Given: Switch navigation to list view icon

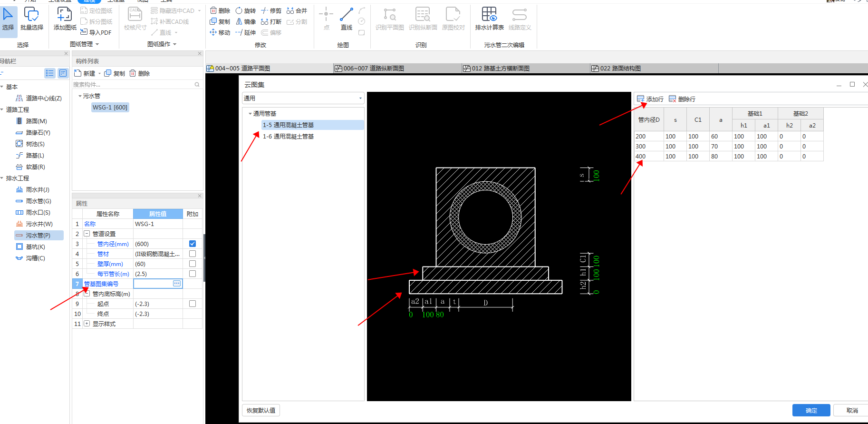Looking at the screenshot, I should coord(50,73).
